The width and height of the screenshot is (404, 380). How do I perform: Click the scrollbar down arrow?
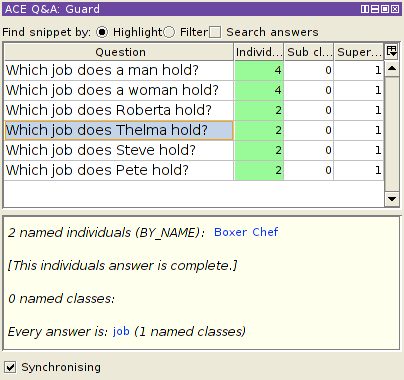[392, 199]
